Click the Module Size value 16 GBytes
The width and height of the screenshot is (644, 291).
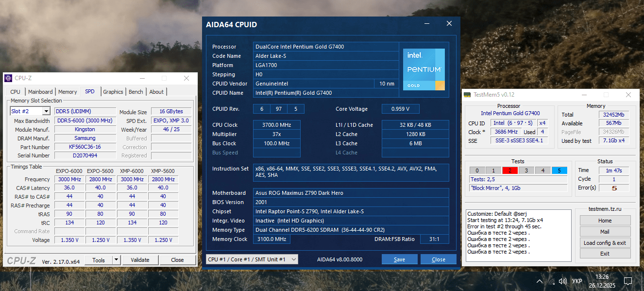(171, 112)
